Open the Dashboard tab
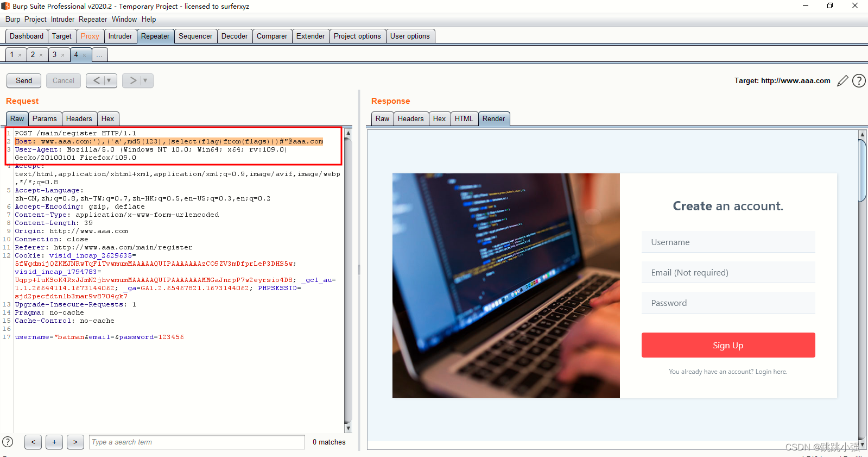The height and width of the screenshot is (457, 868). pos(27,36)
